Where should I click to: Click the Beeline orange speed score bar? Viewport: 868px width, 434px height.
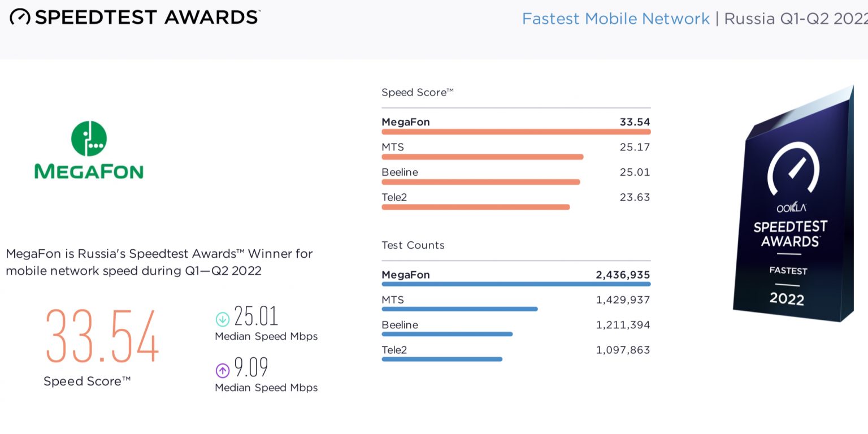(x=481, y=182)
